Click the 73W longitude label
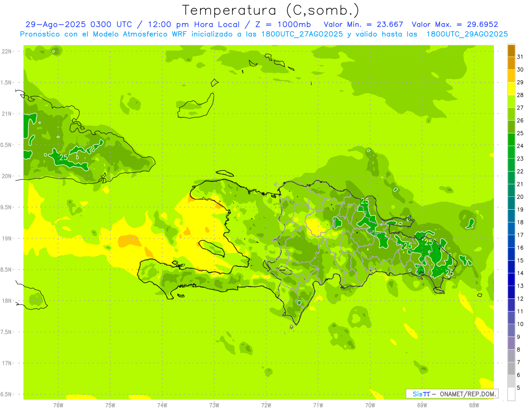532x411 pixels. [214, 405]
